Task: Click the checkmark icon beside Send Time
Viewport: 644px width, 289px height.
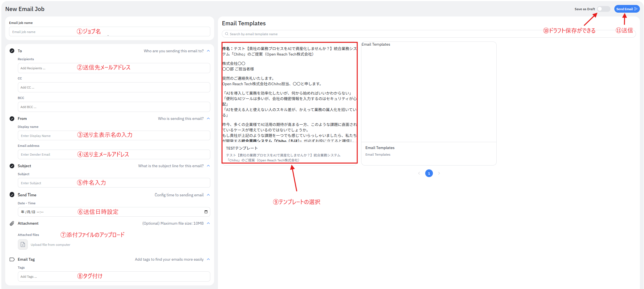Action: (x=12, y=195)
